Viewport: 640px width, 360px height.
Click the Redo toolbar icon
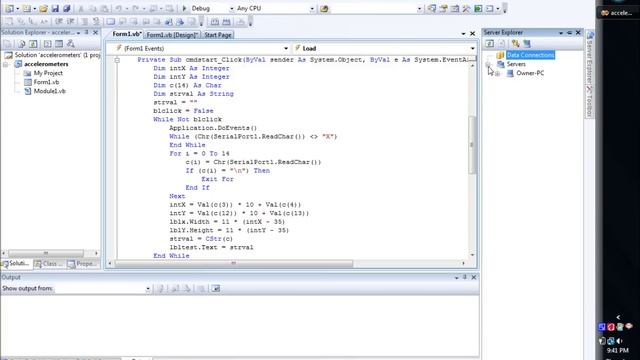(136, 8)
